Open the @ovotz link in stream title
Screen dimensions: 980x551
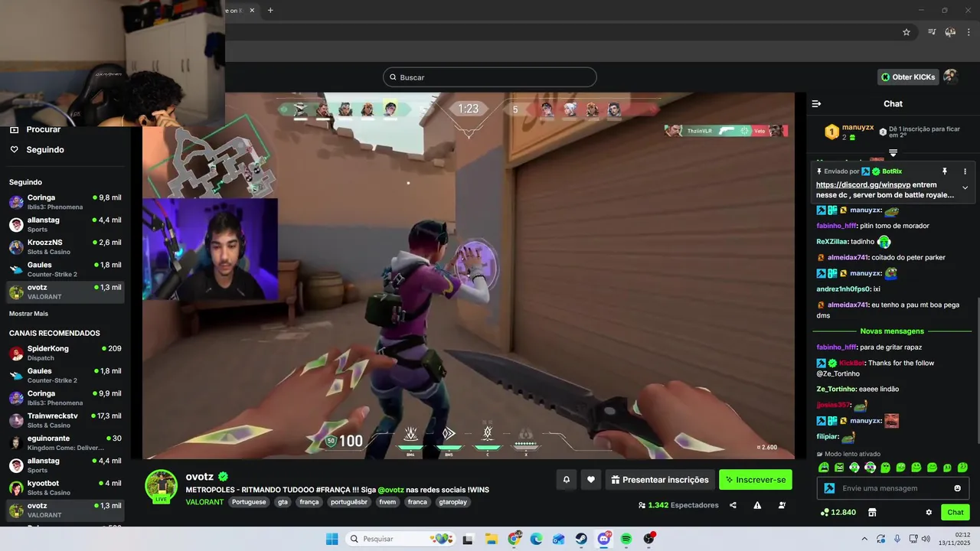point(390,490)
